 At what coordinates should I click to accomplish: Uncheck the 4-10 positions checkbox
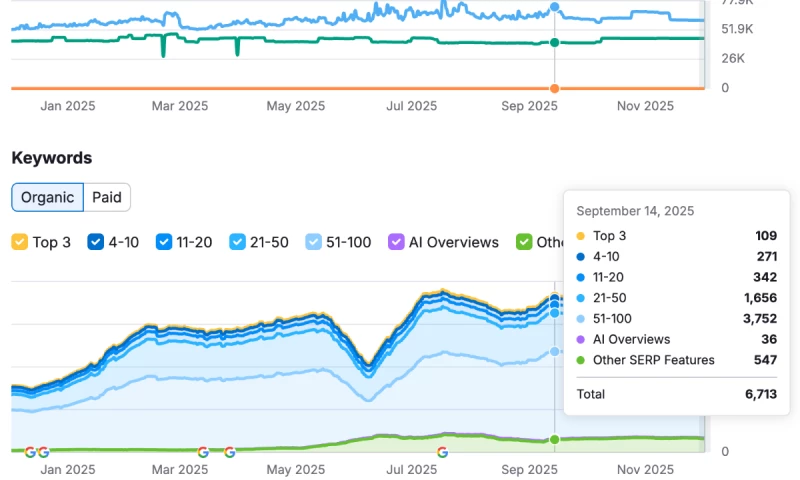tap(96, 242)
